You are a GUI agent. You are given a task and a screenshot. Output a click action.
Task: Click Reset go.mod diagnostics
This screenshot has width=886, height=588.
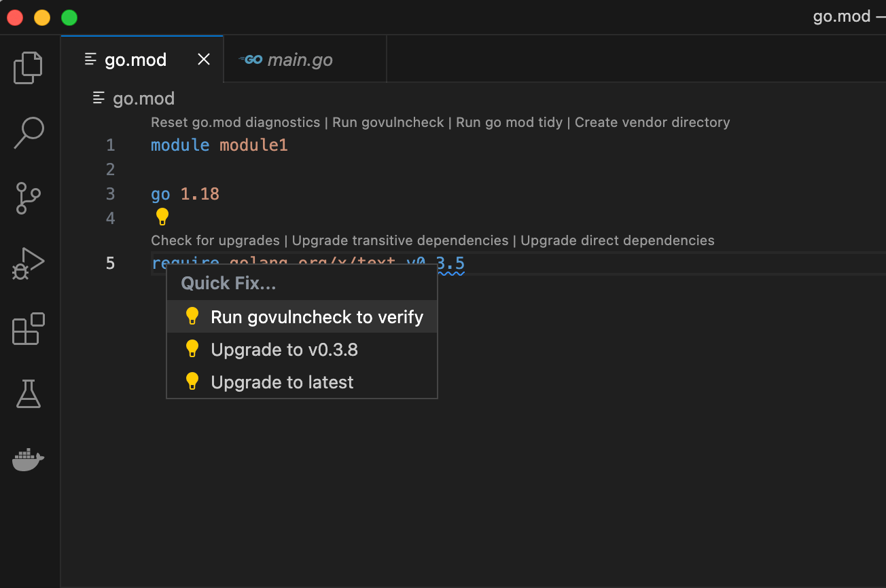pyautogui.click(x=234, y=122)
